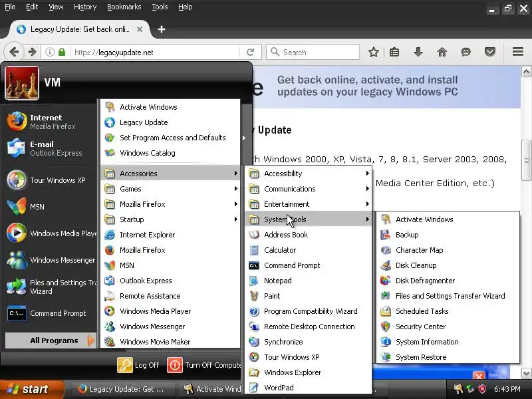Expand Mozilla Firefox folder submenu
Viewport: 532px width, 399px height.
coord(170,204)
